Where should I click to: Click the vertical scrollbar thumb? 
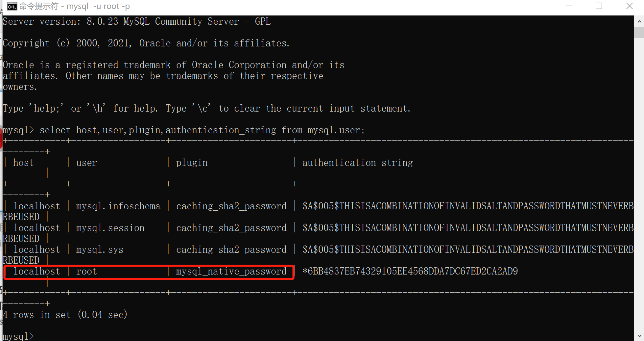(x=639, y=33)
